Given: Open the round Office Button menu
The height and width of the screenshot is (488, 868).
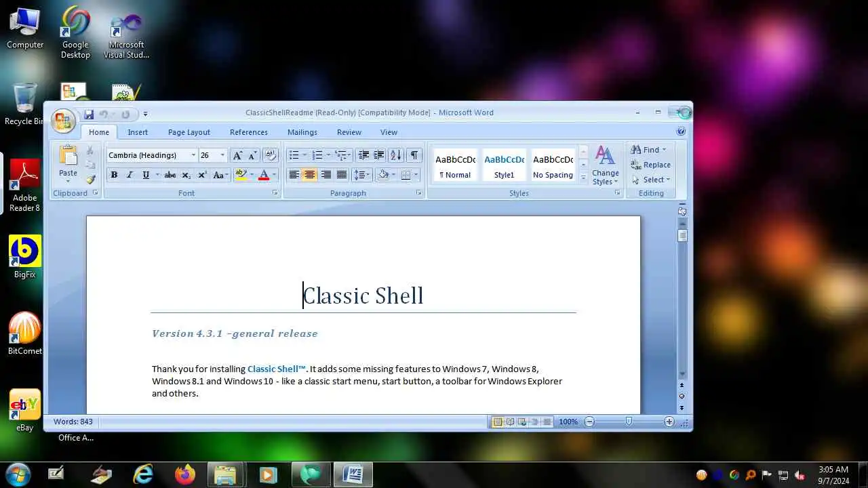Looking at the screenshot, I should (x=63, y=121).
